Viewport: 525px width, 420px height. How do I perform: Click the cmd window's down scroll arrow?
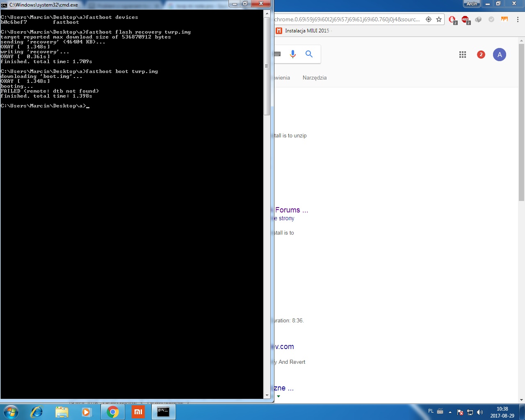[267, 395]
